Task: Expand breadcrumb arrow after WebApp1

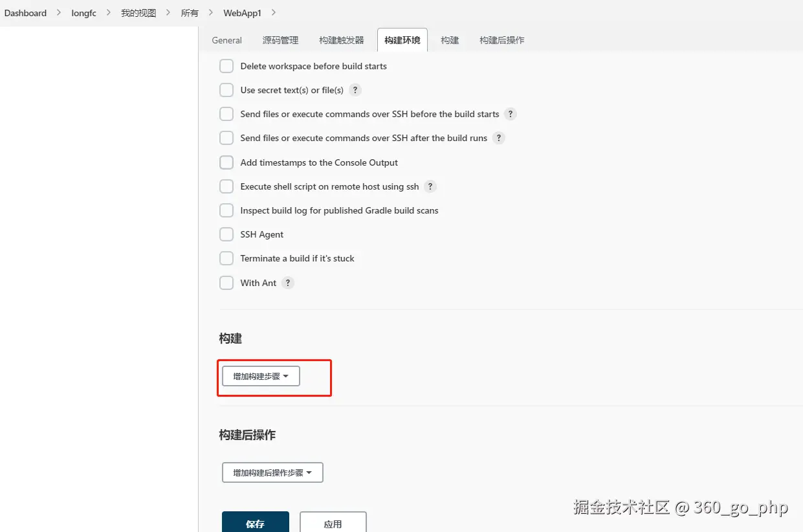Action: click(273, 13)
